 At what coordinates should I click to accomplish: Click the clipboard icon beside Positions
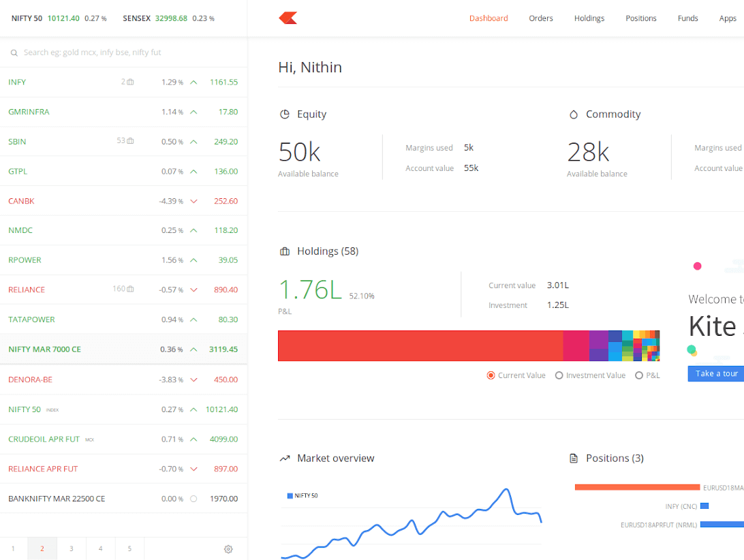point(573,458)
